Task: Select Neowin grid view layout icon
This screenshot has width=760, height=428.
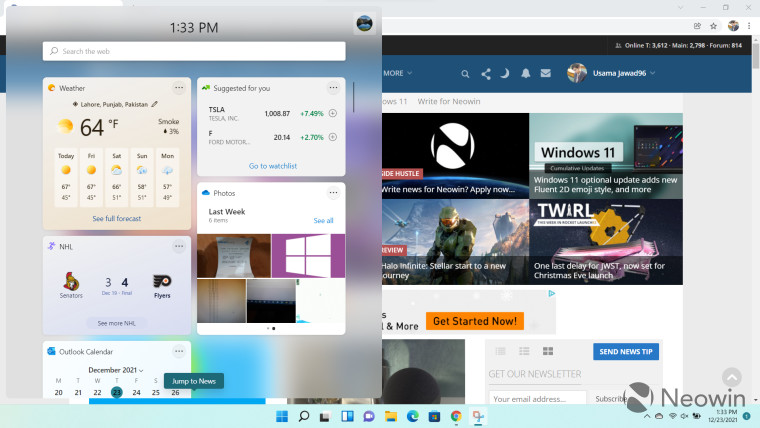Action: 548,351
